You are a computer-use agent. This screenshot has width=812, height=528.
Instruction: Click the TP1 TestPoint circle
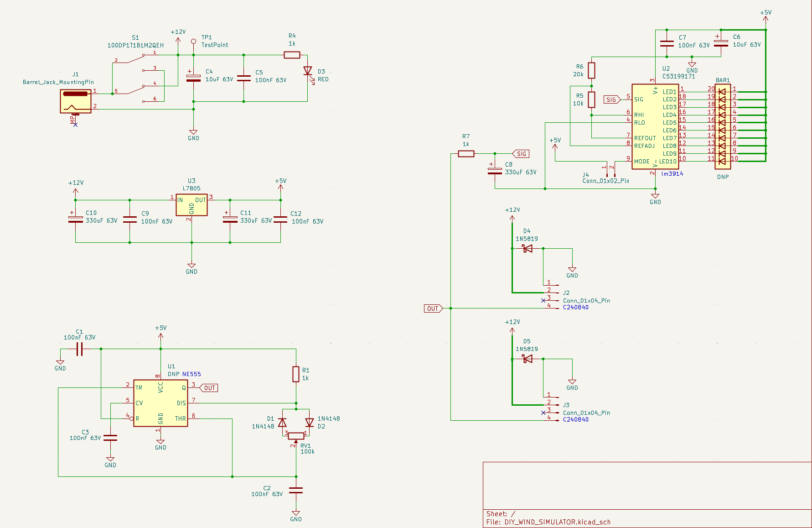[x=193, y=42]
